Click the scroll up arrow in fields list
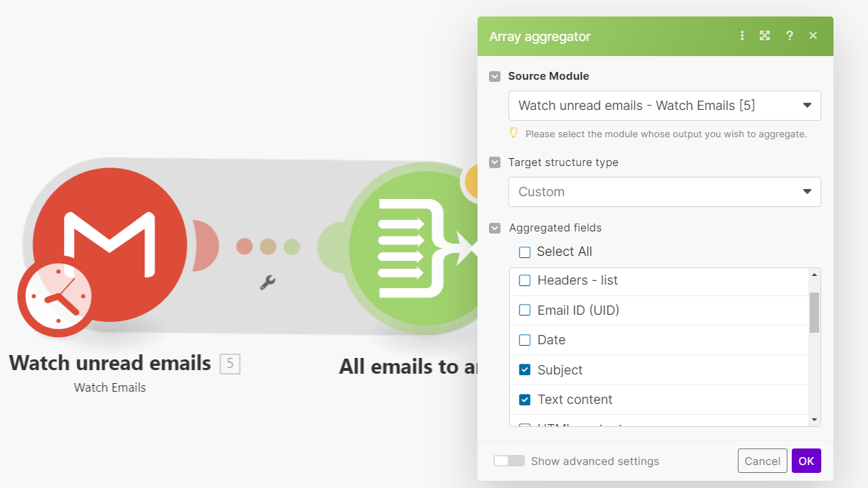The height and width of the screenshot is (488, 868). (x=814, y=274)
